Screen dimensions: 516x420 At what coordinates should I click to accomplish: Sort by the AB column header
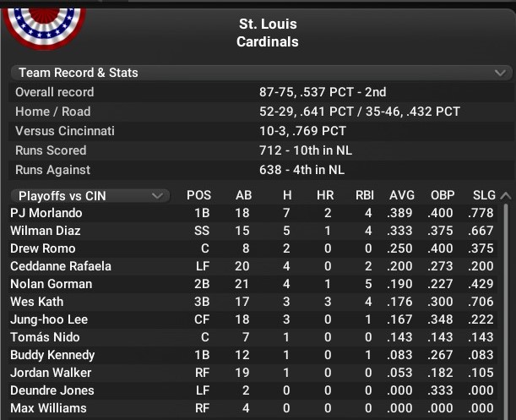click(244, 196)
